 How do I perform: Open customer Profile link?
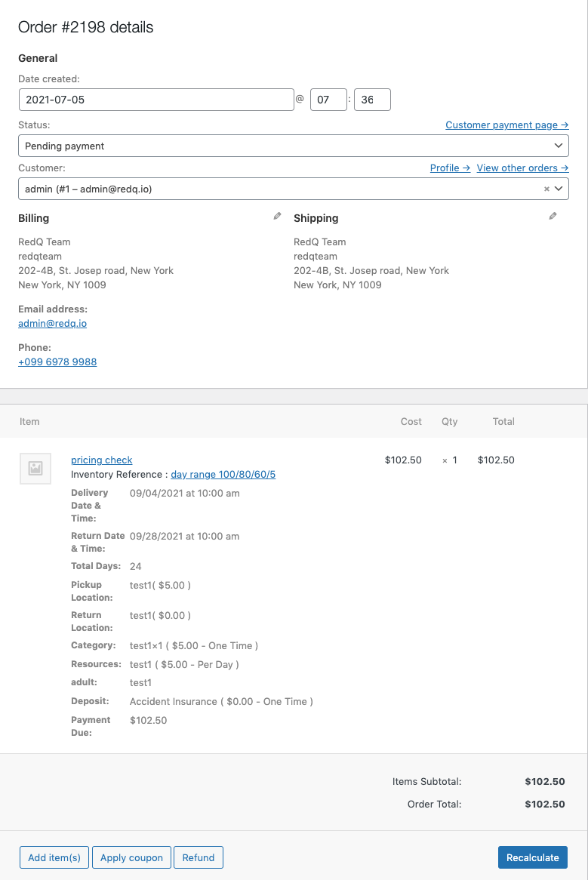point(450,168)
